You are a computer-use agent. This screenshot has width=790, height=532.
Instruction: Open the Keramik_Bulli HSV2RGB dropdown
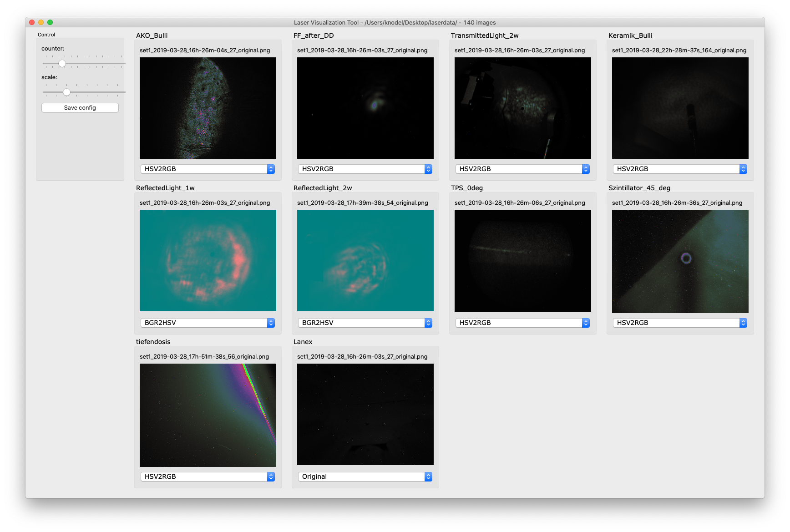pos(680,169)
